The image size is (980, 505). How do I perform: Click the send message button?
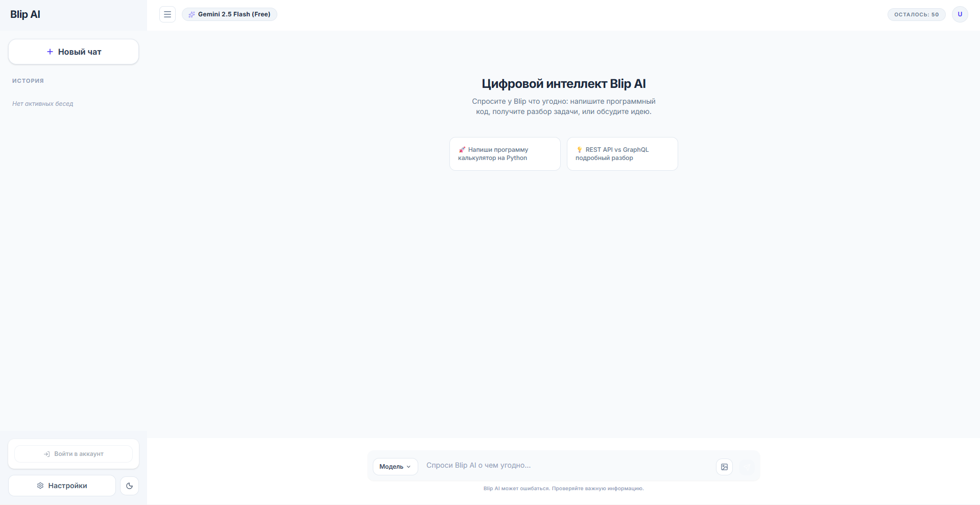747,467
